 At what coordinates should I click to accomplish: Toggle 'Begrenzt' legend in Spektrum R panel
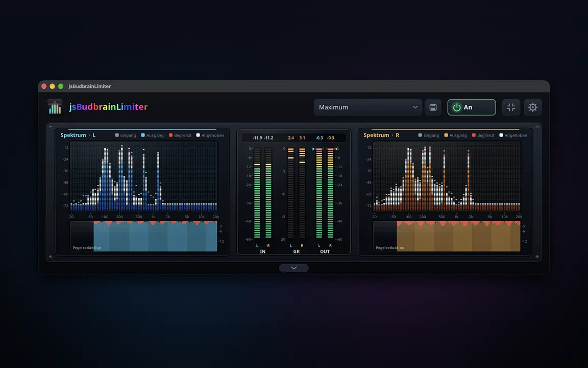pyautogui.click(x=483, y=135)
